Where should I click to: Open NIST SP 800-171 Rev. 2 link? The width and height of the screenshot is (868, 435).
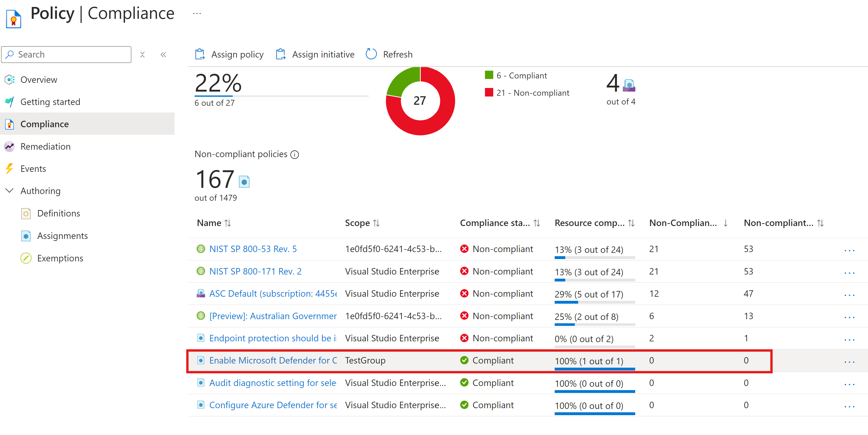click(256, 272)
